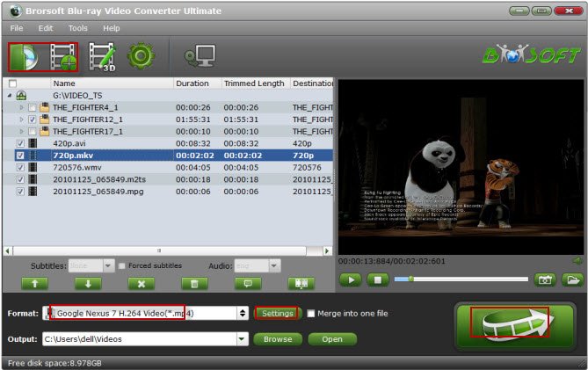Take a snapshot with the camera icon

(545, 279)
